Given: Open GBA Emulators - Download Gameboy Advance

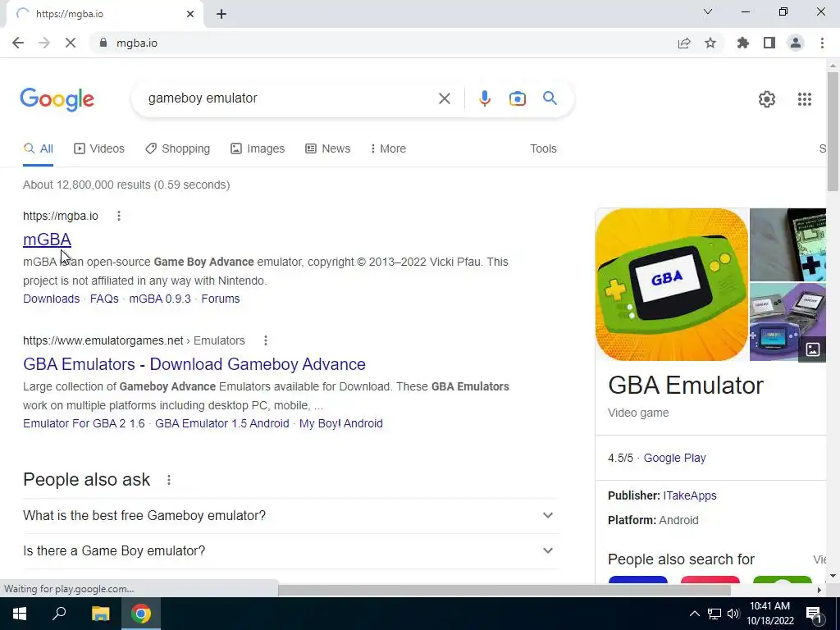Looking at the screenshot, I should click(194, 364).
